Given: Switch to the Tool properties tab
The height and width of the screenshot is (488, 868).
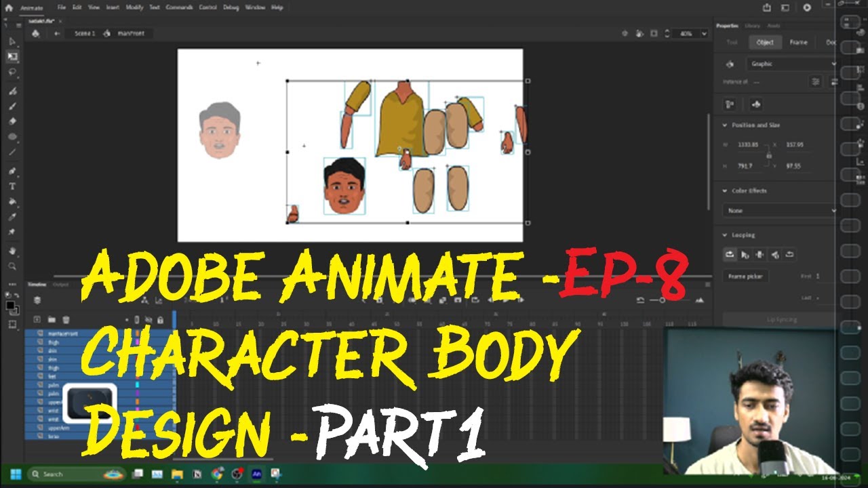Looking at the screenshot, I should 732,42.
